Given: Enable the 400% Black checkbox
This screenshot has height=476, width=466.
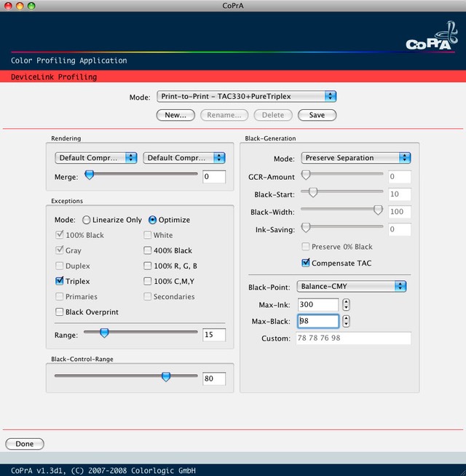Looking at the screenshot, I should [x=148, y=250].
